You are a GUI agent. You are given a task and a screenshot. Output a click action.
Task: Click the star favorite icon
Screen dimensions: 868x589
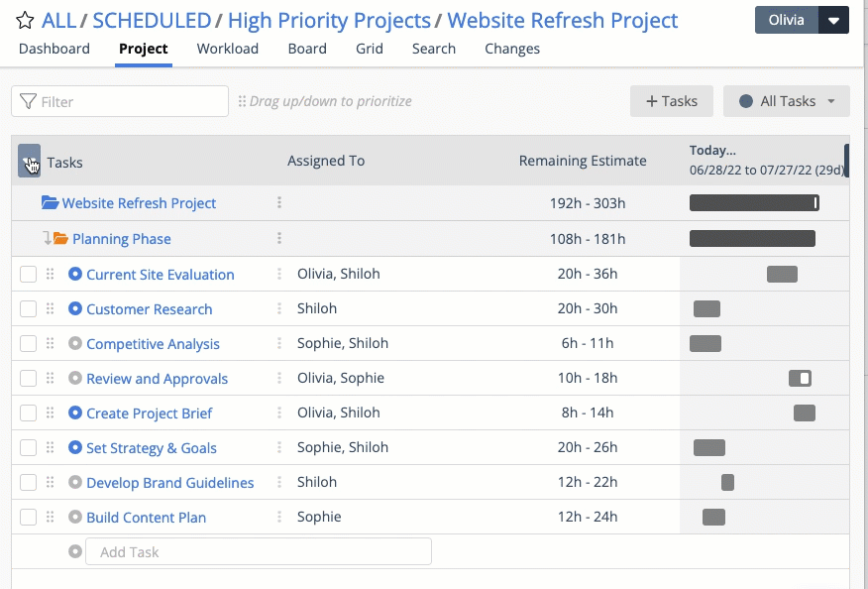point(25,21)
